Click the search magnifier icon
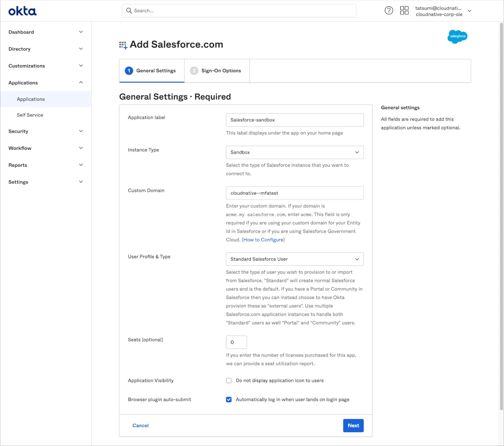504x446 pixels. pyautogui.click(x=129, y=10)
